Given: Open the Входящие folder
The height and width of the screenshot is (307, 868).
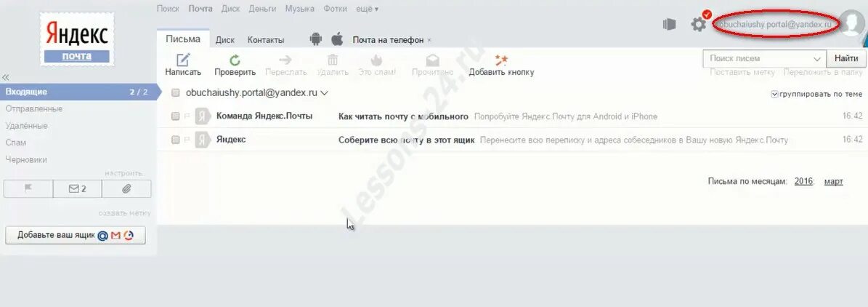Looking at the screenshot, I should point(78,92).
